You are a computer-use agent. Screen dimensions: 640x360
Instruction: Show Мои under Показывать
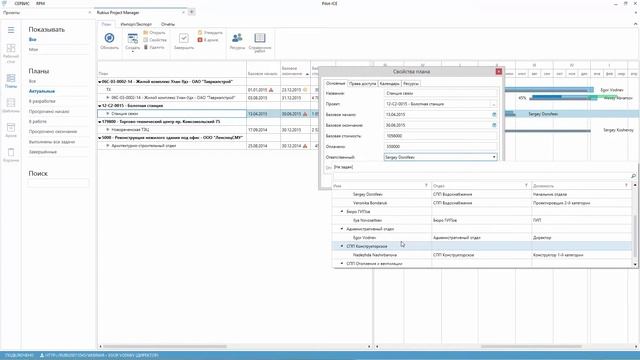coord(33,49)
